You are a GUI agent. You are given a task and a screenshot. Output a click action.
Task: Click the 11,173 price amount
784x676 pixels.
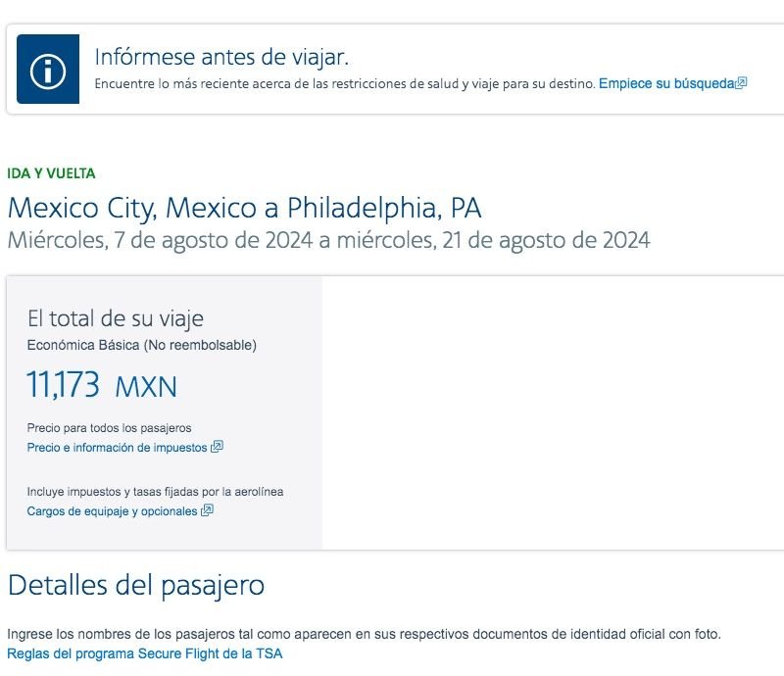coord(64,386)
